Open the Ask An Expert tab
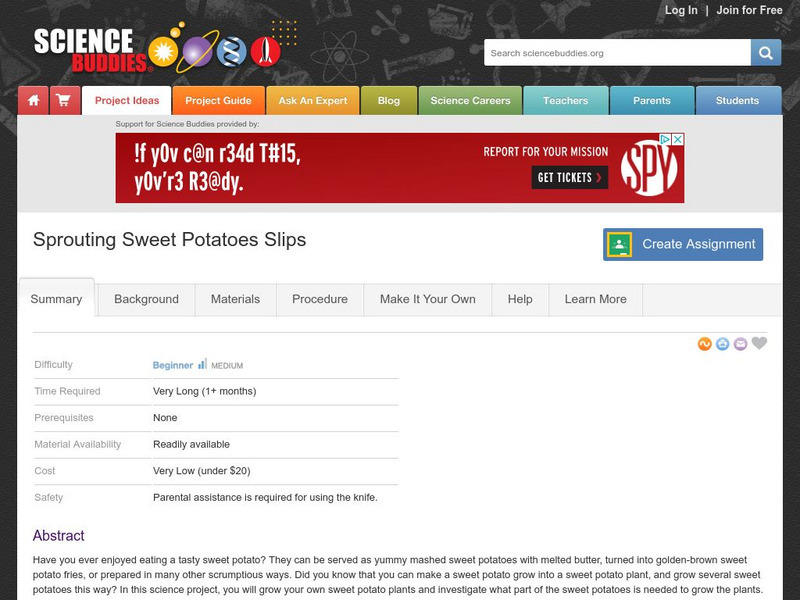Screen dimensions: 800x600 (313, 101)
